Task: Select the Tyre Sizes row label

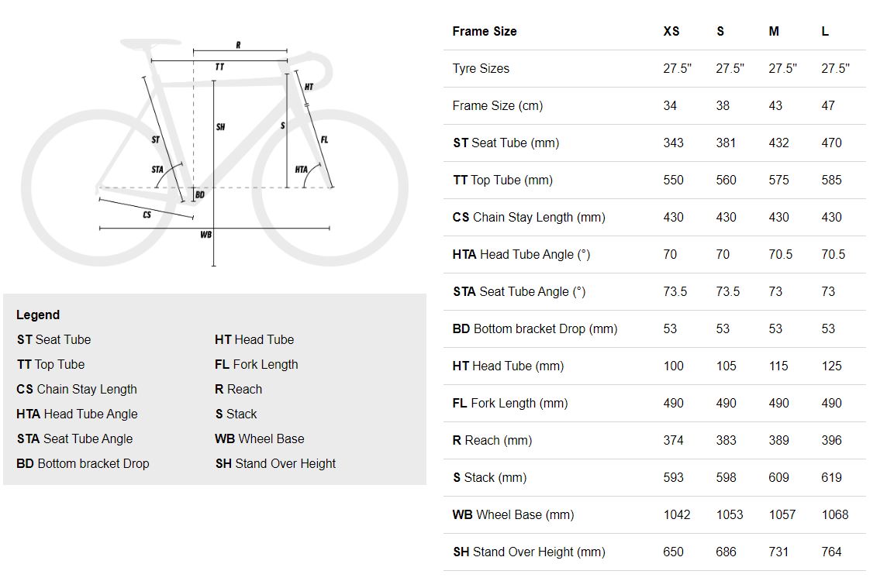Action: [x=481, y=68]
